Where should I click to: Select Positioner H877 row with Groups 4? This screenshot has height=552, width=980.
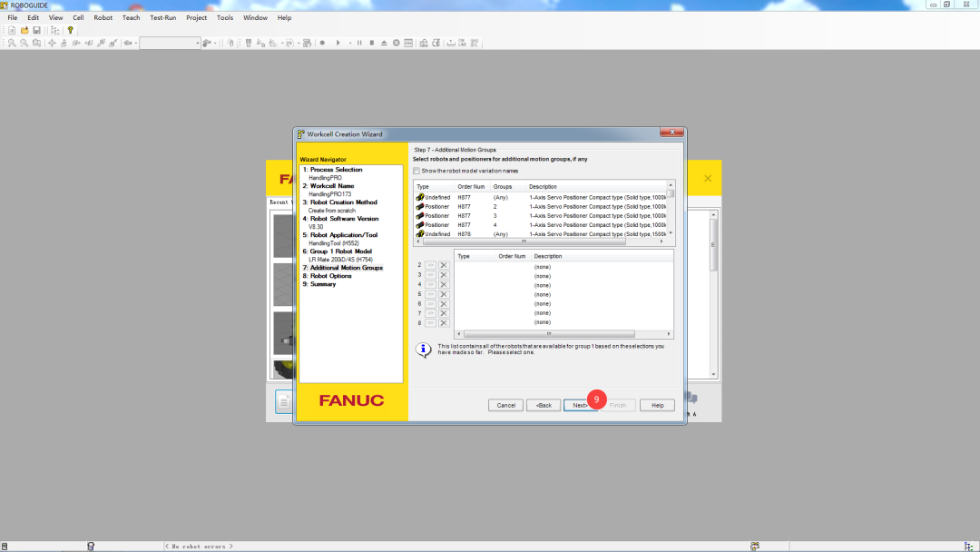point(541,225)
